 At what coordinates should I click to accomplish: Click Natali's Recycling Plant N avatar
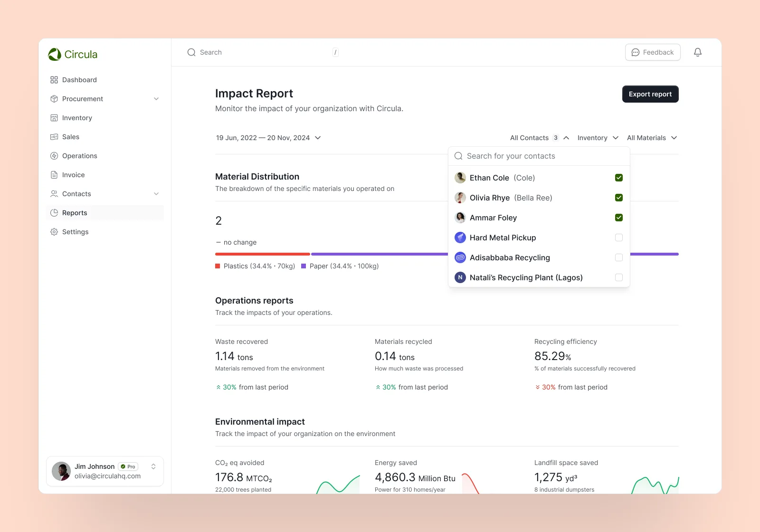tap(460, 277)
